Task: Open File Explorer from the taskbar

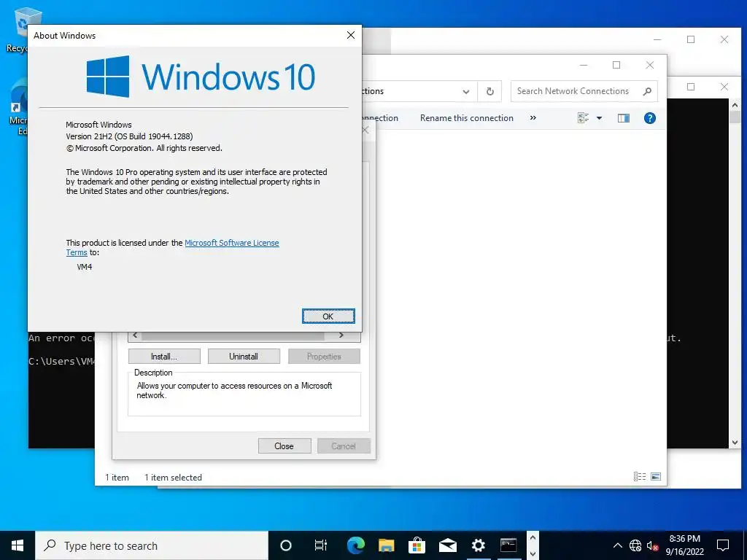Action: click(x=387, y=545)
